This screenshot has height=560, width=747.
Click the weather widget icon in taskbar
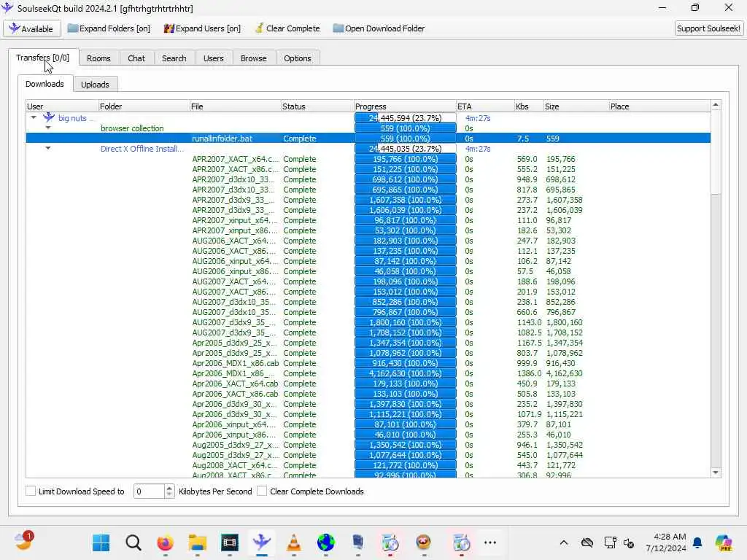pyautogui.click(x=23, y=542)
